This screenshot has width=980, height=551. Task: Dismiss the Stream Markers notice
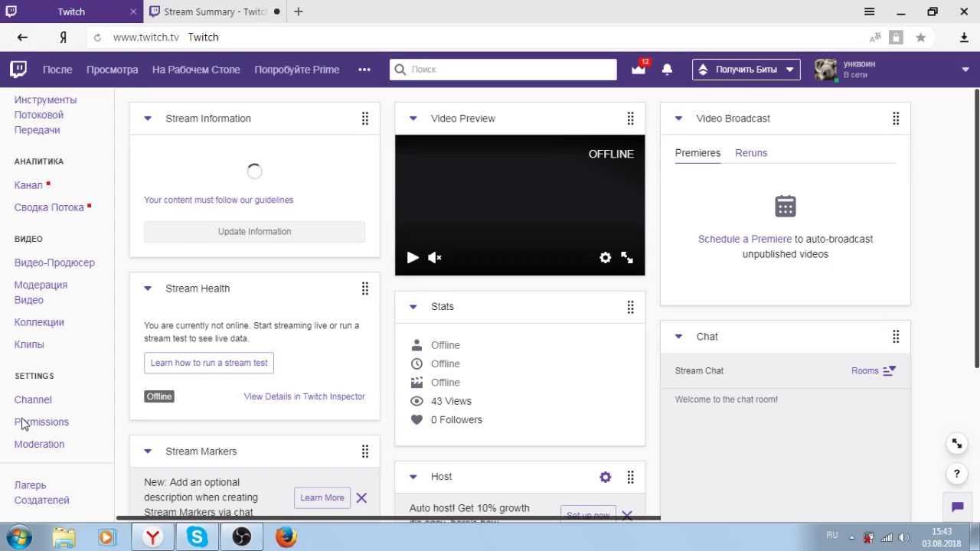click(361, 498)
